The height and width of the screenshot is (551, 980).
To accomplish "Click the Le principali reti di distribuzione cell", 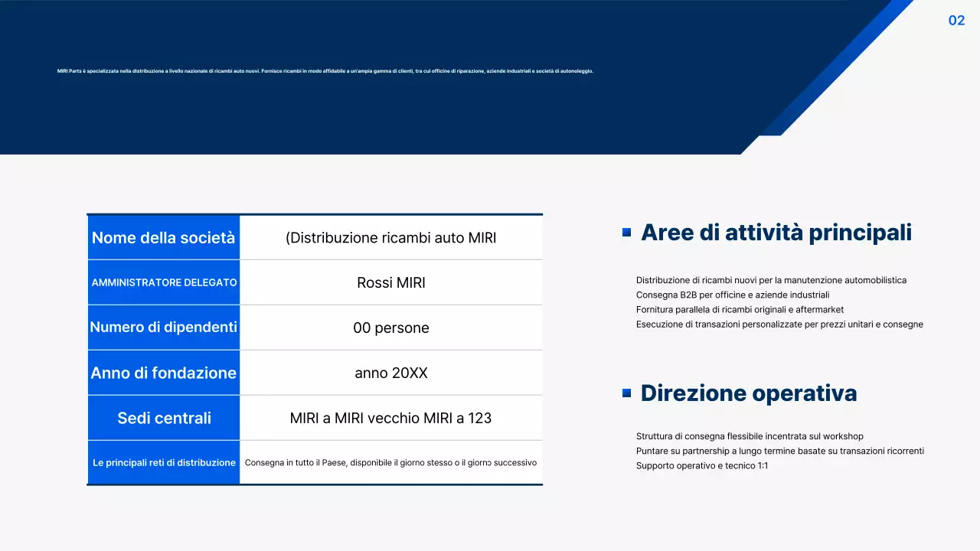I will [163, 462].
